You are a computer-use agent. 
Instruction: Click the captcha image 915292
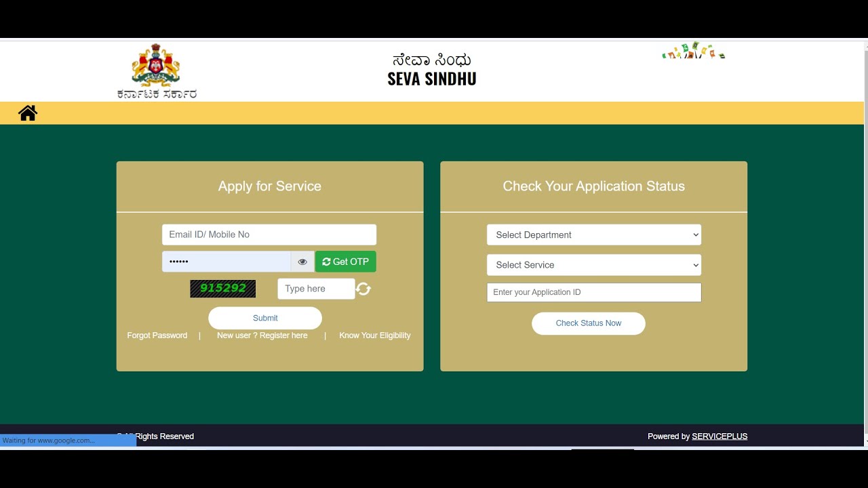223,289
